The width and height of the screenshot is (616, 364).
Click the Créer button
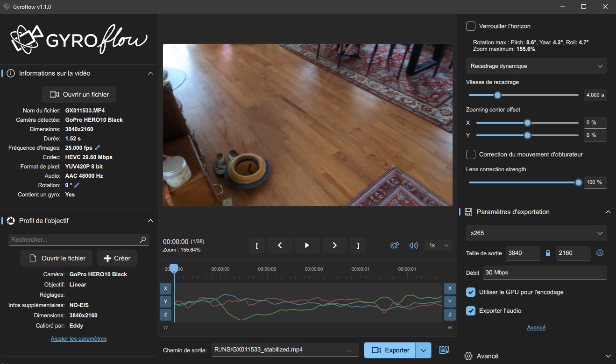(117, 258)
